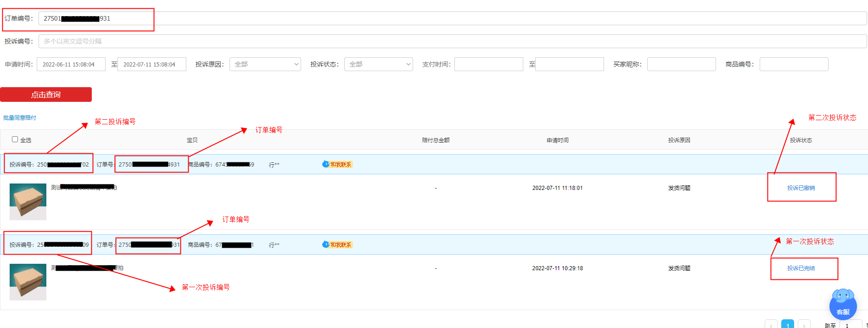The image size is (868, 328).
Task: Click the red 点击查询 button
Action: 46,95
